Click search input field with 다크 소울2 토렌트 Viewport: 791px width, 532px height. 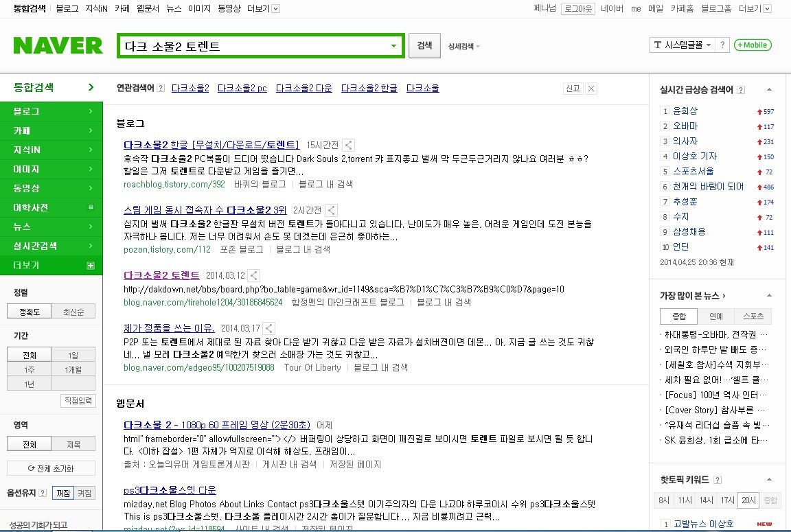point(252,46)
